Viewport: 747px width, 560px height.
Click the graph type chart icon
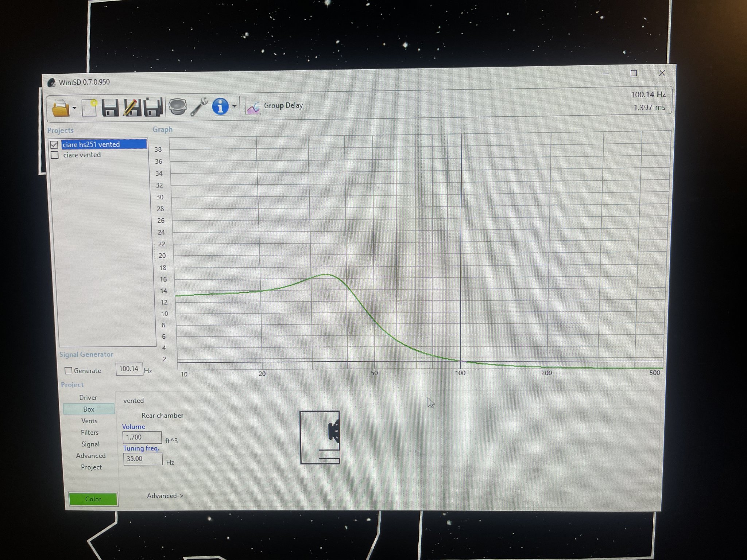coord(253,107)
